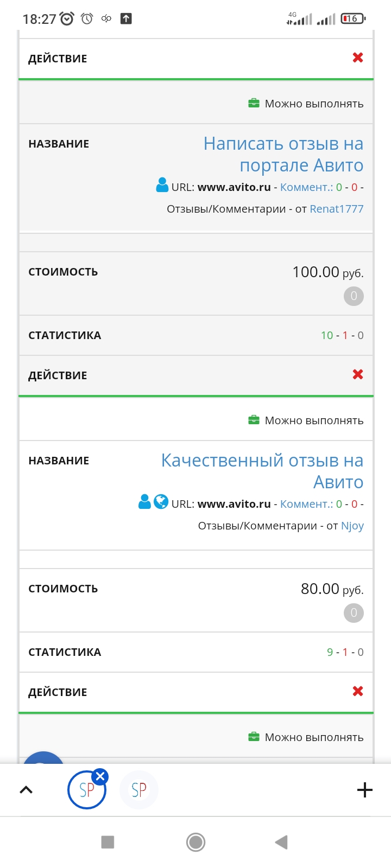The width and height of the screenshot is (391, 868).
Task: Click the red X under the 80.00 руб. task
Action: coord(358,691)
